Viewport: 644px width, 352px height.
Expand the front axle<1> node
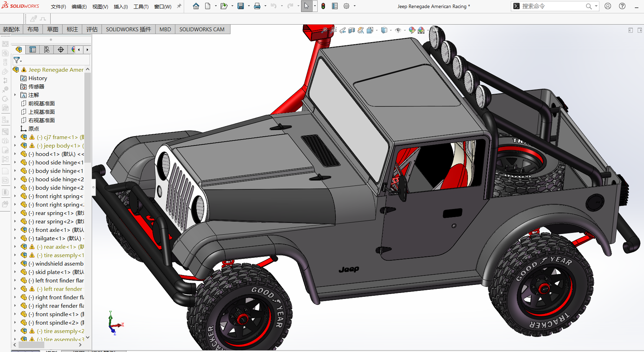(15, 230)
